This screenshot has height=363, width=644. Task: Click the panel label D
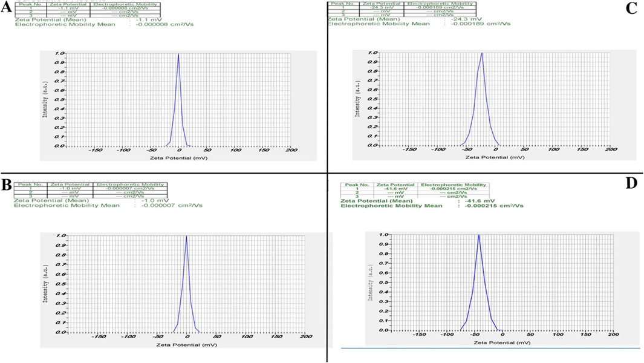[631, 183]
